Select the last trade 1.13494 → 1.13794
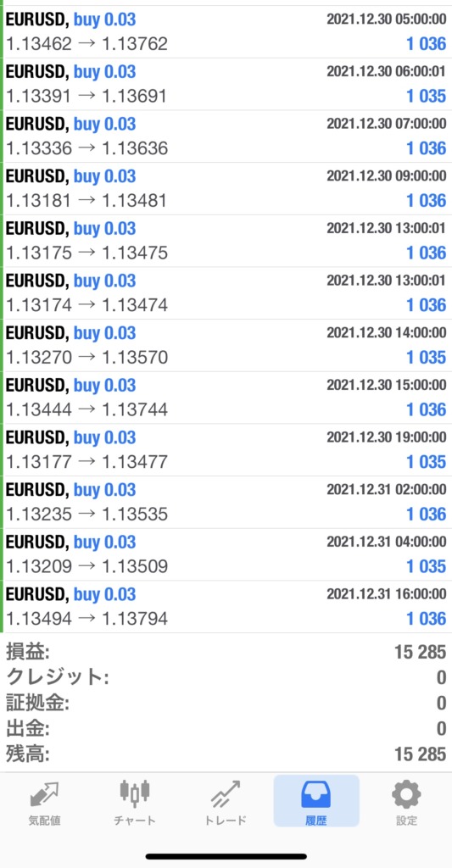Viewport: 452px width, 868px height. point(226,607)
